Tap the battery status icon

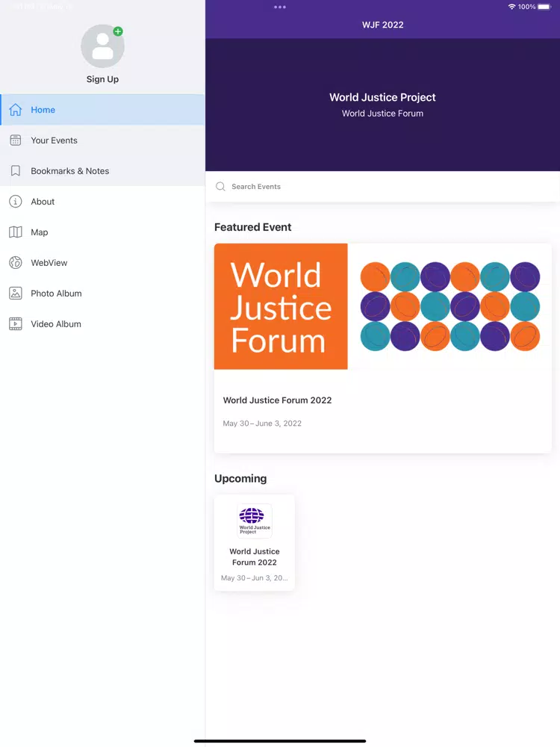pos(544,7)
